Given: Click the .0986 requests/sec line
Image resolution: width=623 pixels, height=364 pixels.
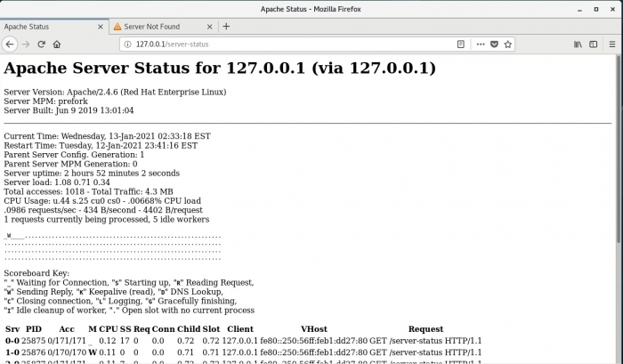Looking at the screenshot, I should (103, 210).
